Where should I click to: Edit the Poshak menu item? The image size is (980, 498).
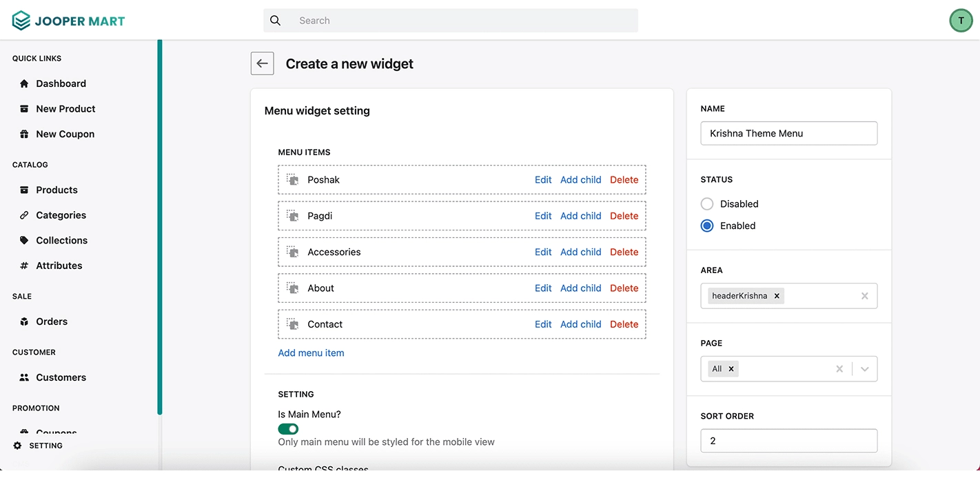(x=543, y=179)
